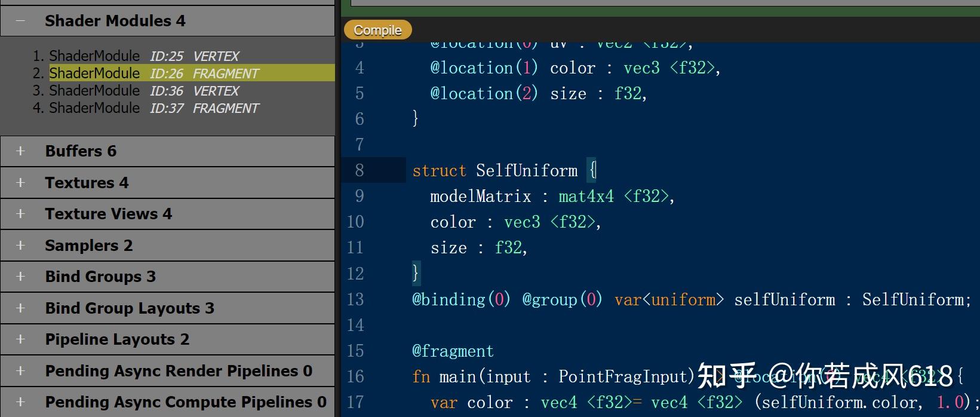This screenshot has height=417, width=980.
Task: Collapse the Shader Modules section
Action: click(x=21, y=21)
